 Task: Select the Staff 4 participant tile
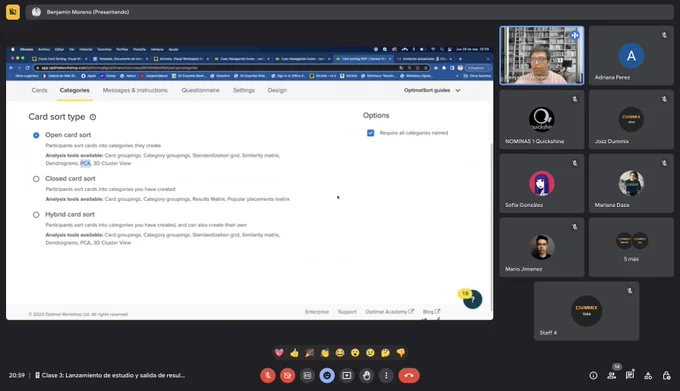[x=586, y=311]
